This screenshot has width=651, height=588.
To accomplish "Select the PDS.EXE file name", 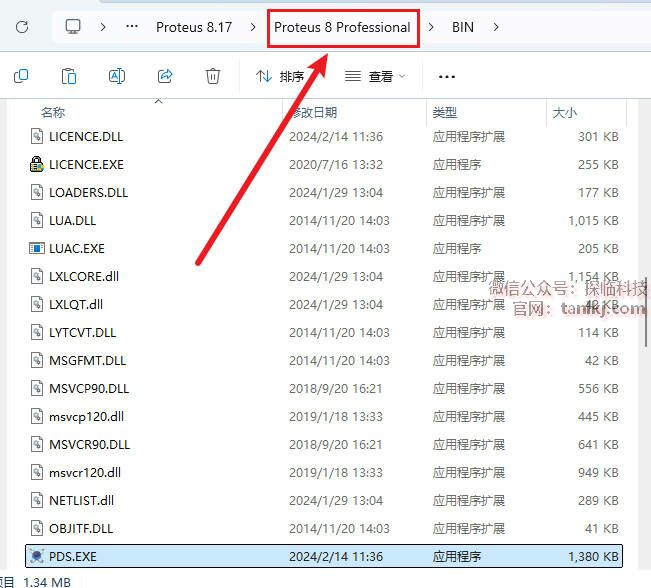I will point(73,556).
